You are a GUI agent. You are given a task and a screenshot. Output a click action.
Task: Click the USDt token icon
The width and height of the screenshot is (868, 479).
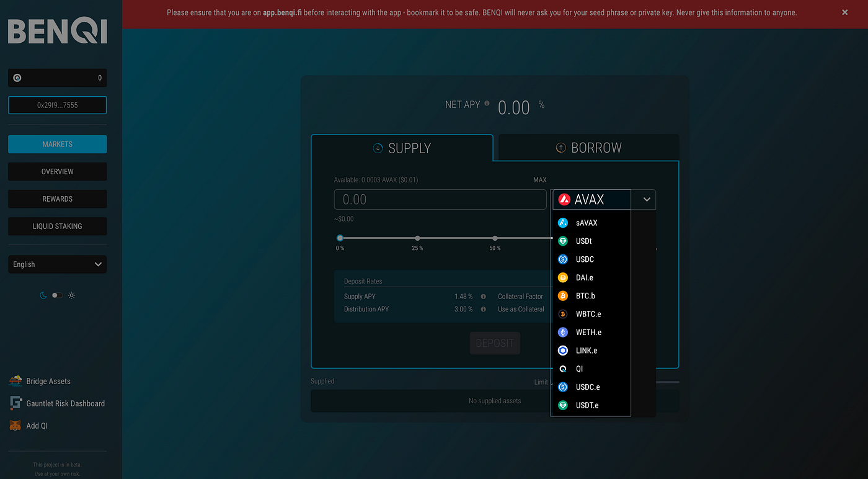[x=563, y=241]
